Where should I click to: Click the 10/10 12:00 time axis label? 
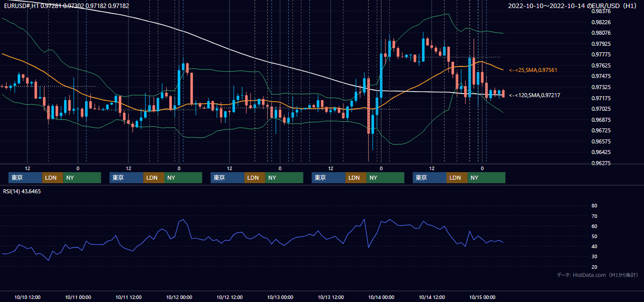(x=28, y=297)
